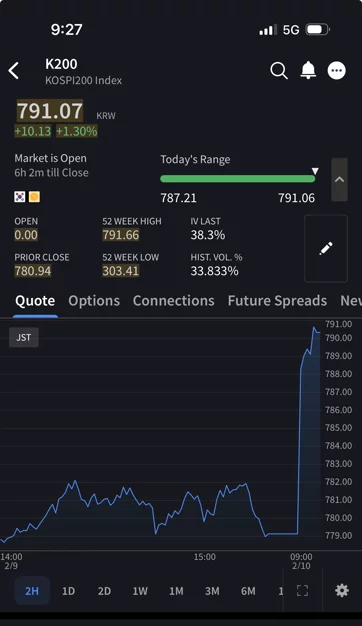
Task: Switch to the Connections tab
Action: (174, 301)
